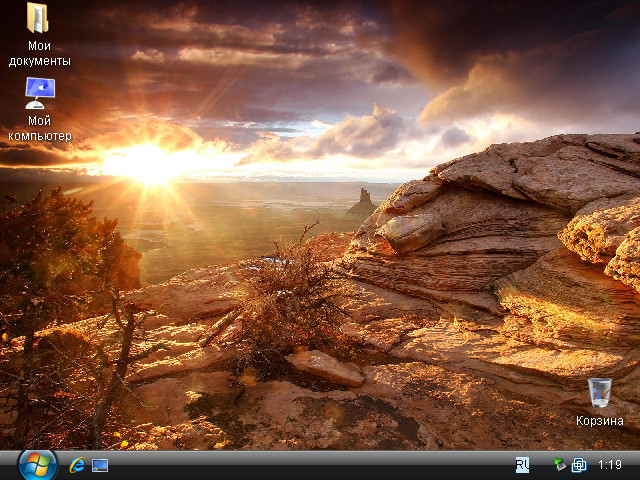640x480 pixels.
Task: Launch Internet Explorer from Quick Launch
Action: coord(77,465)
